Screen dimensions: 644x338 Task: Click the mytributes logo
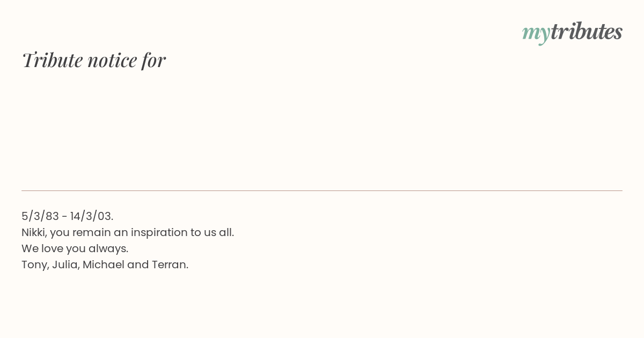click(x=572, y=32)
